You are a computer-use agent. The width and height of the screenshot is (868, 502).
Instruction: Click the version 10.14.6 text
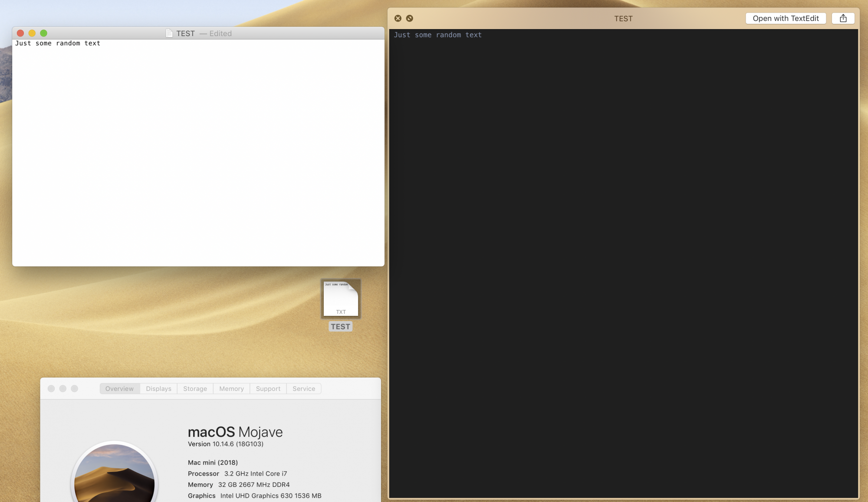[x=226, y=444]
